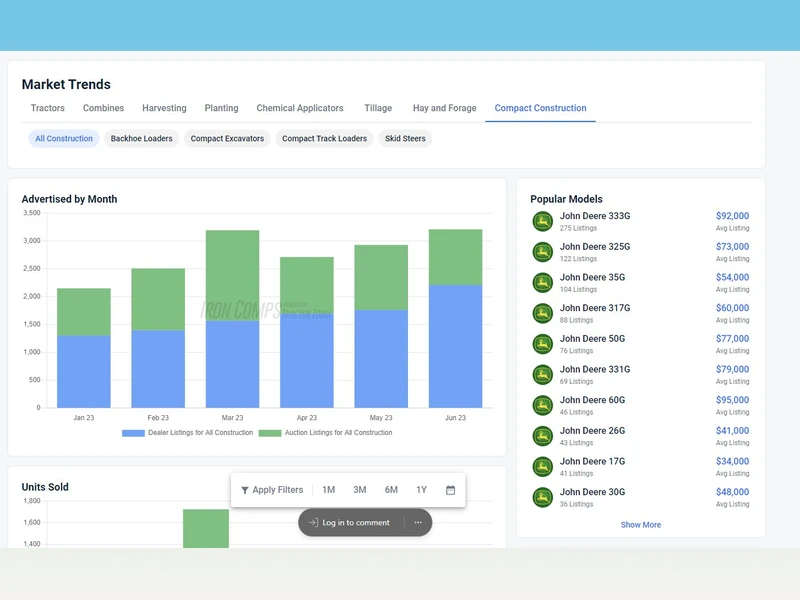Click the $54,000 average listing price
The width and height of the screenshot is (800, 600).
(x=732, y=277)
